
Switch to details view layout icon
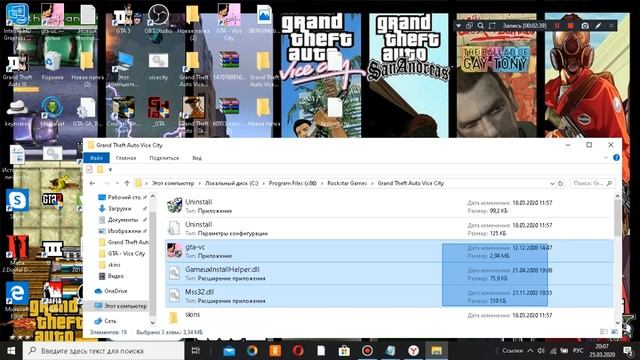tap(604, 332)
